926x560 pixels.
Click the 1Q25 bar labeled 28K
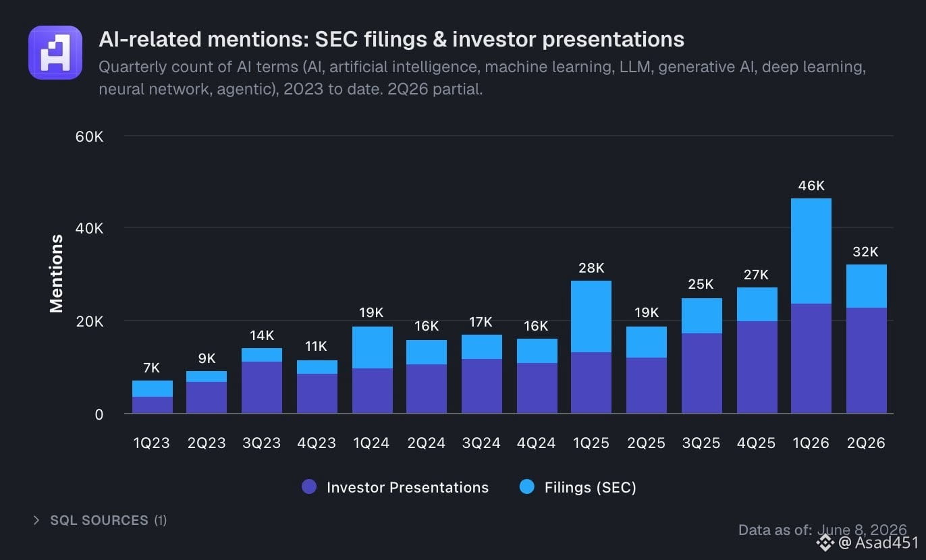coord(591,347)
